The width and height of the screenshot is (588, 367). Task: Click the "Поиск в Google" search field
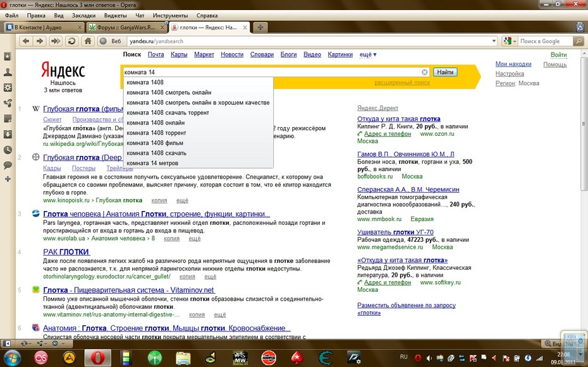pos(546,41)
